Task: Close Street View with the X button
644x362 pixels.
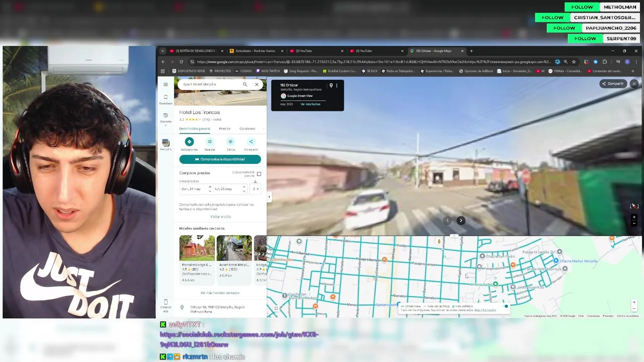Action: tap(634, 83)
